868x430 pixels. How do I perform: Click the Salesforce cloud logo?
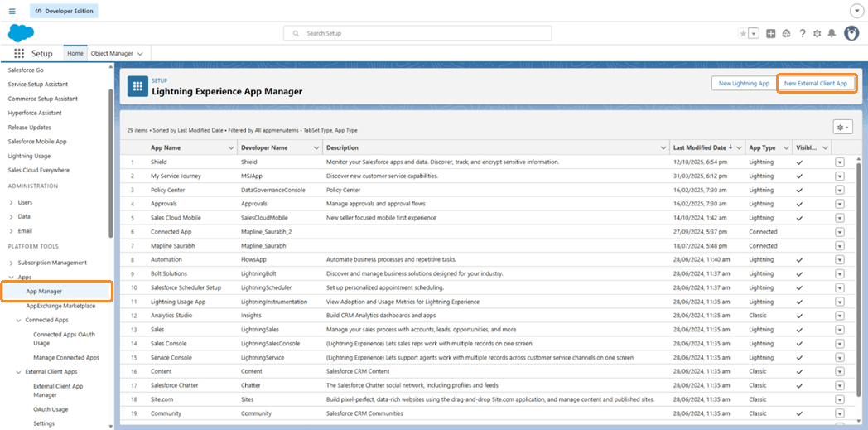[21, 33]
